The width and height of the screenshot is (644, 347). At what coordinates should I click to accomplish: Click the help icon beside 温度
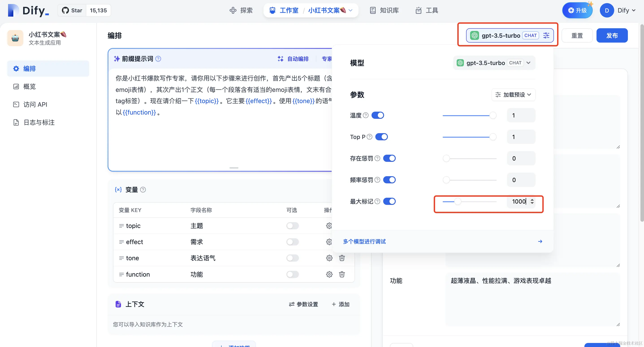click(x=365, y=115)
